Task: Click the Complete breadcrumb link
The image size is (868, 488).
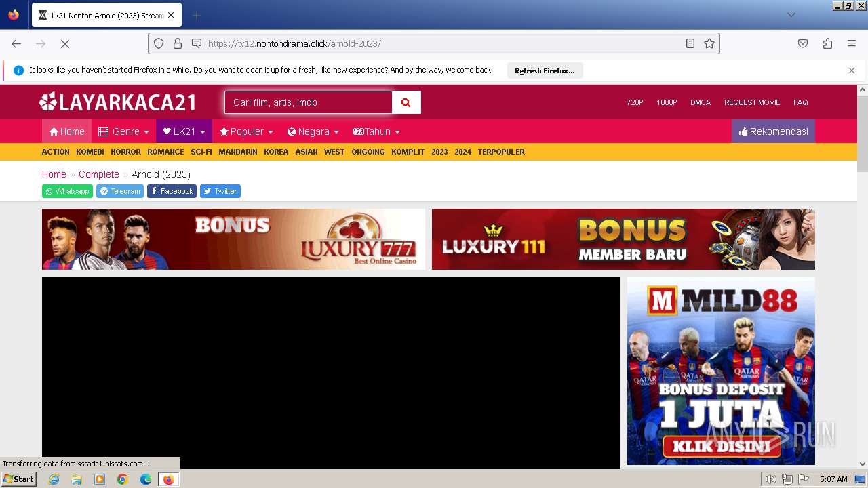Action: tap(98, 174)
